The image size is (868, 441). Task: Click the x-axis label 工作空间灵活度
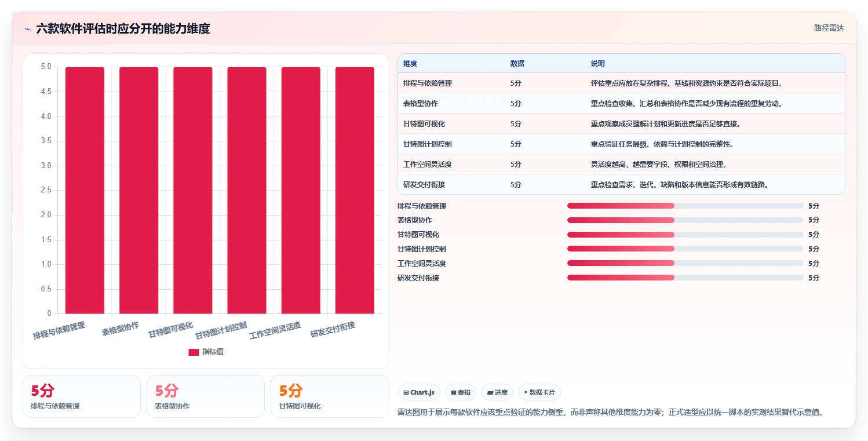point(275,330)
